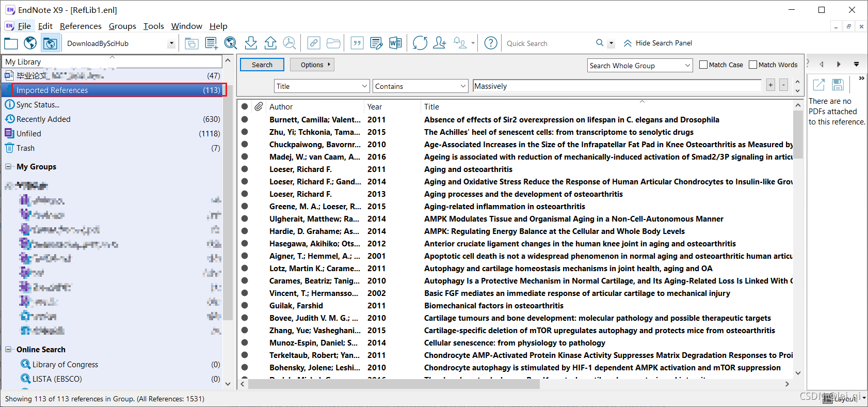Image resolution: width=868 pixels, height=407 pixels.
Task: Click the Save PDF floppy disk icon
Action: pyautogui.click(x=838, y=85)
